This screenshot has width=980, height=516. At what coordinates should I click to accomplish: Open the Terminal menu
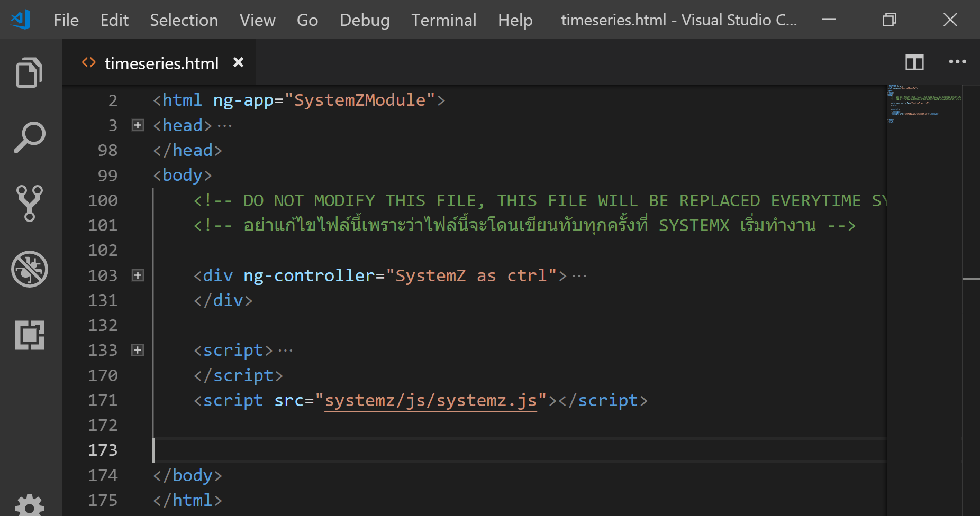coord(443,20)
